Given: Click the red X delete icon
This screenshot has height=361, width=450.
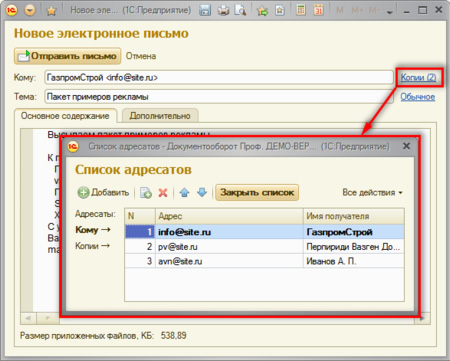Looking at the screenshot, I should tap(163, 193).
